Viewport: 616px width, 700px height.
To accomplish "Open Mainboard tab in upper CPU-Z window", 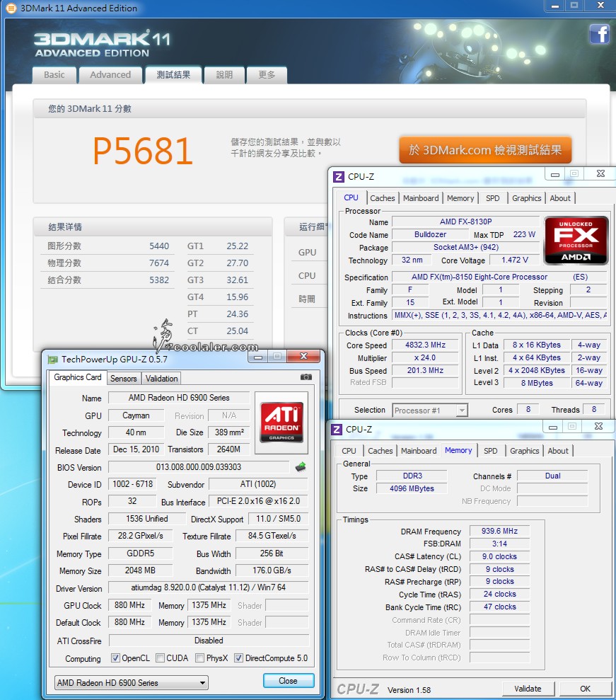I will tap(421, 198).
